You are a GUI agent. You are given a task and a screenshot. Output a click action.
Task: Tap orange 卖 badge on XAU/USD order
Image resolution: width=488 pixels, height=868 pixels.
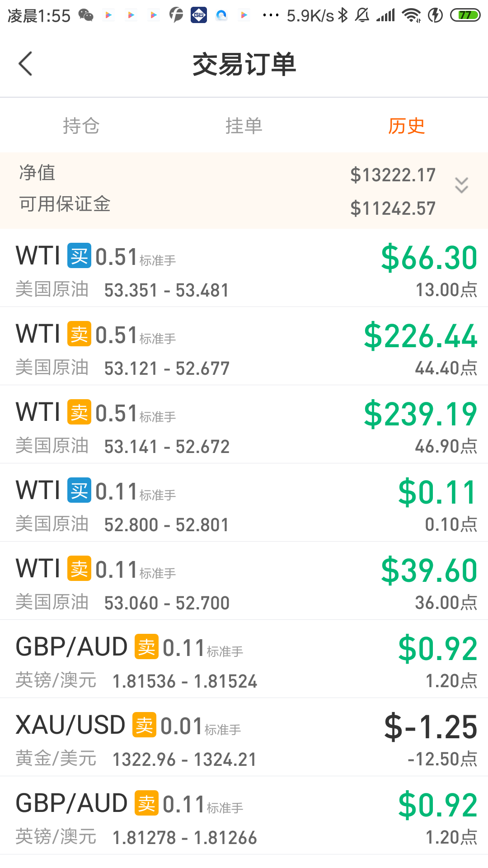tap(144, 725)
